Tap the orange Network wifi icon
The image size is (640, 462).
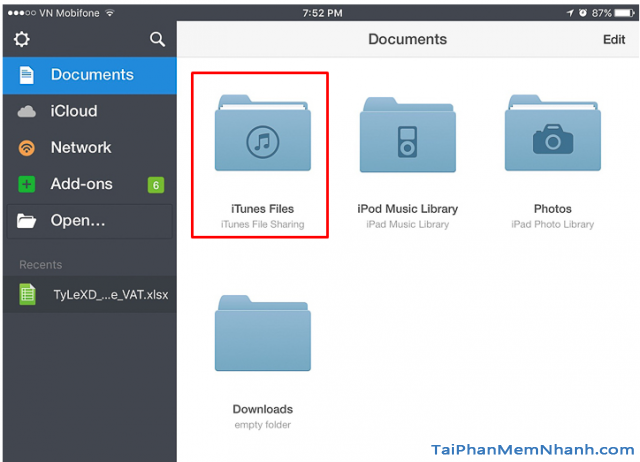coord(27,148)
